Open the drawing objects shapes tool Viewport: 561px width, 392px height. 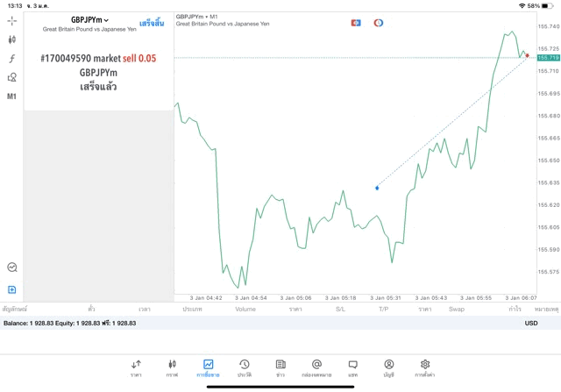tap(12, 77)
